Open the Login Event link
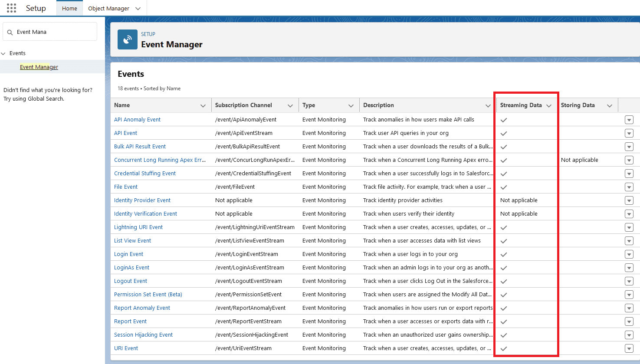Viewport: 640px width, 364px height. (128, 254)
